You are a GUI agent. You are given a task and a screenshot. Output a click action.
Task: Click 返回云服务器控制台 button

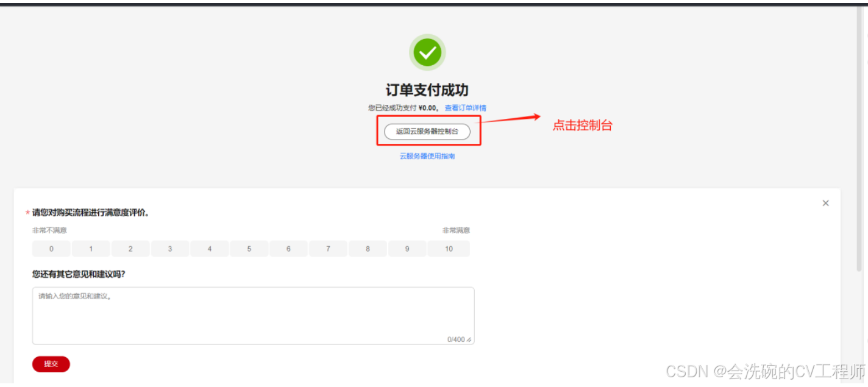point(427,131)
